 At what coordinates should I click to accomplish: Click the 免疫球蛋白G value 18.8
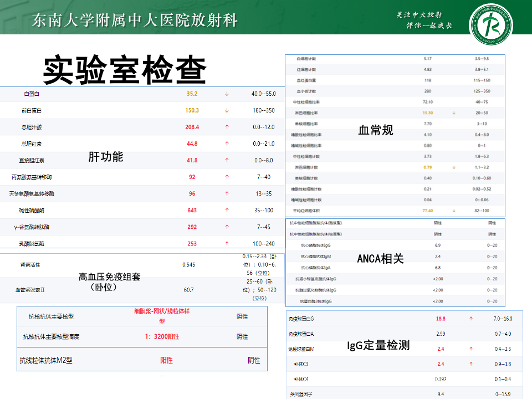(441, 319)
